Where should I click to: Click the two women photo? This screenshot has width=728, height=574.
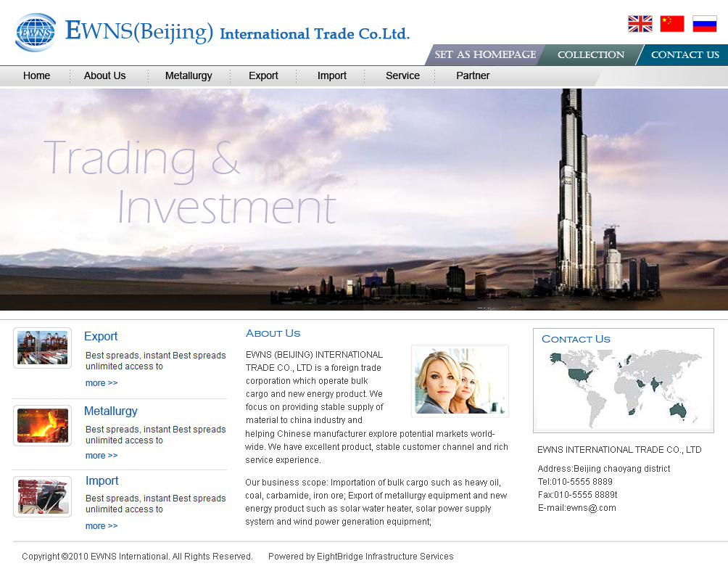click(x=460, y=381)
